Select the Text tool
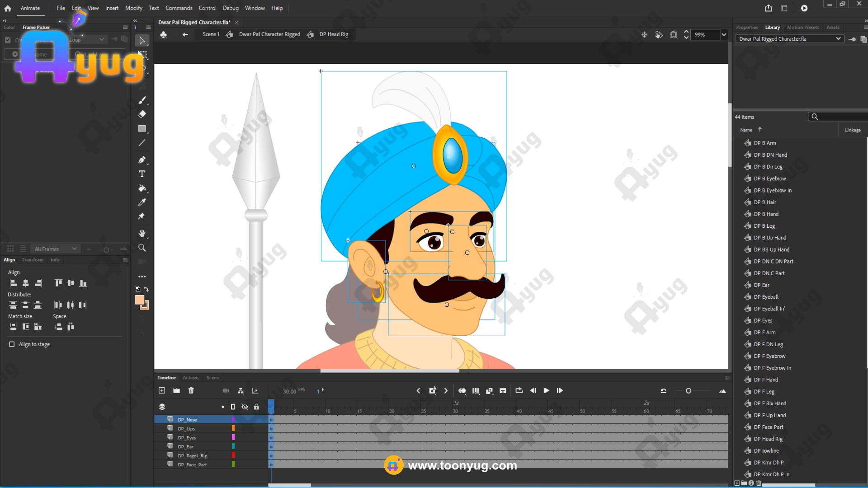Image resolution: width=868 pixels, height=488 pixels. click(142, 174)
